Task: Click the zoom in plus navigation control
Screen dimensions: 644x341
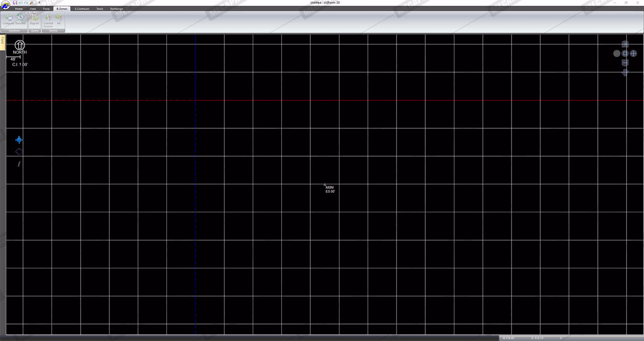Action: [x=625, y=44]
